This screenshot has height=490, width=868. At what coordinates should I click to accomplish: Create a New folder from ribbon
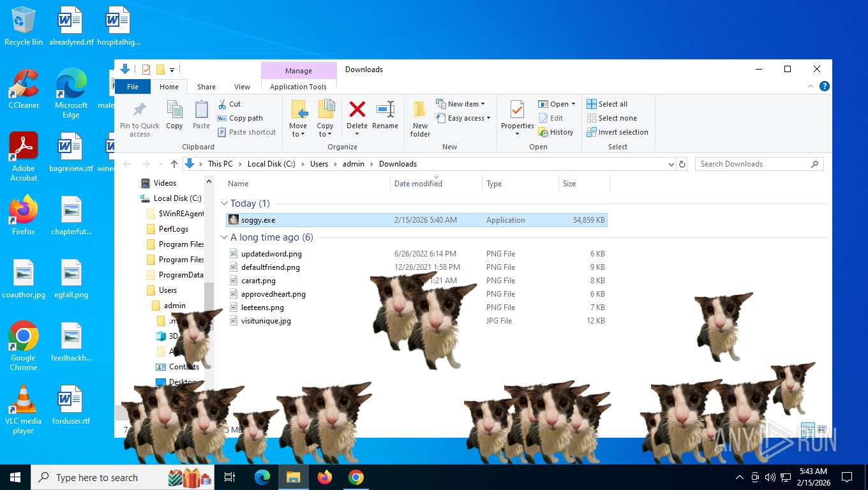[420, 119]
